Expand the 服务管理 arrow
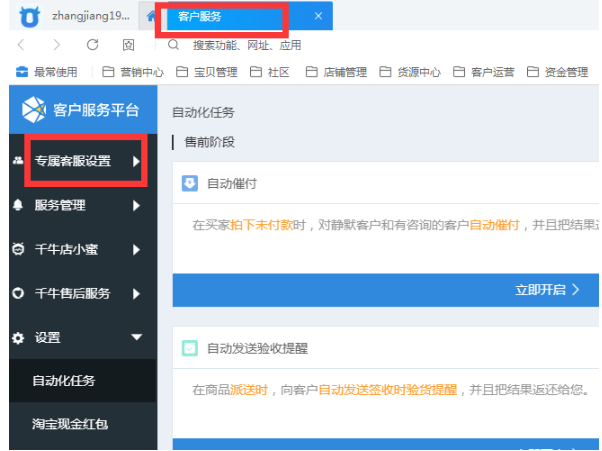 tap(136, 206)
